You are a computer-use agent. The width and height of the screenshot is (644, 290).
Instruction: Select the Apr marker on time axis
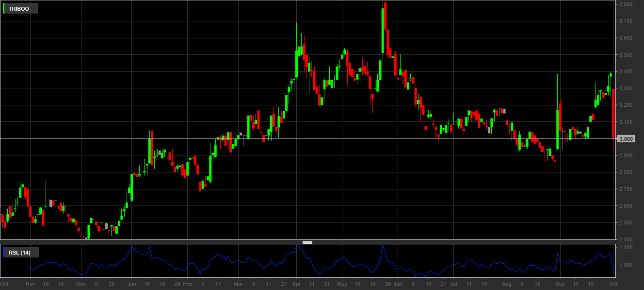pyautogui.click(x=297, y=284)
